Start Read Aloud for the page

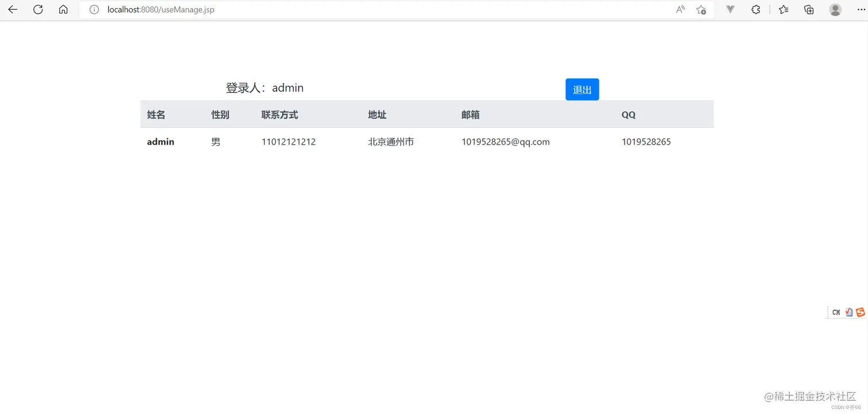pyautogui.click(x=680, y=9)
